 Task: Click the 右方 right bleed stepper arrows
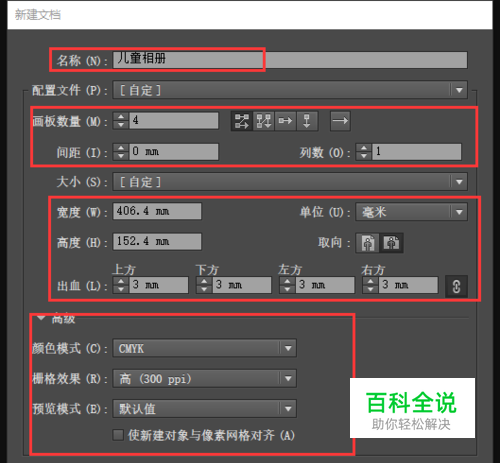click(370, 285)
